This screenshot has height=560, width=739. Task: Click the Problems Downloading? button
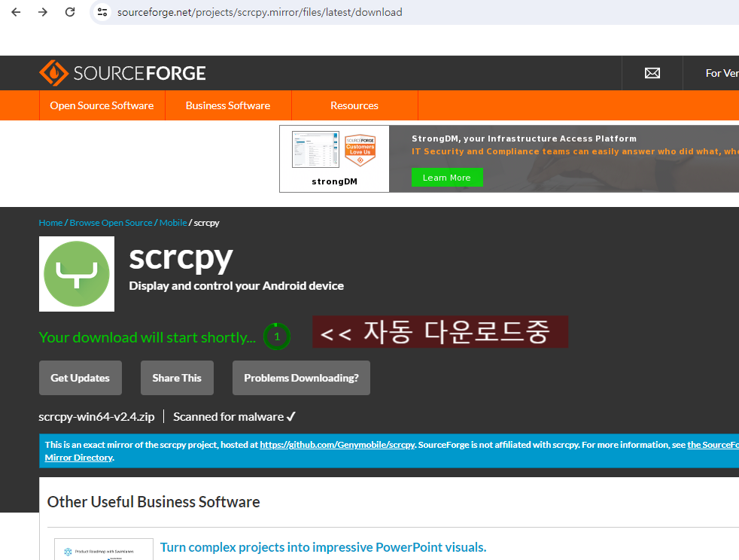tap(301, 378)
